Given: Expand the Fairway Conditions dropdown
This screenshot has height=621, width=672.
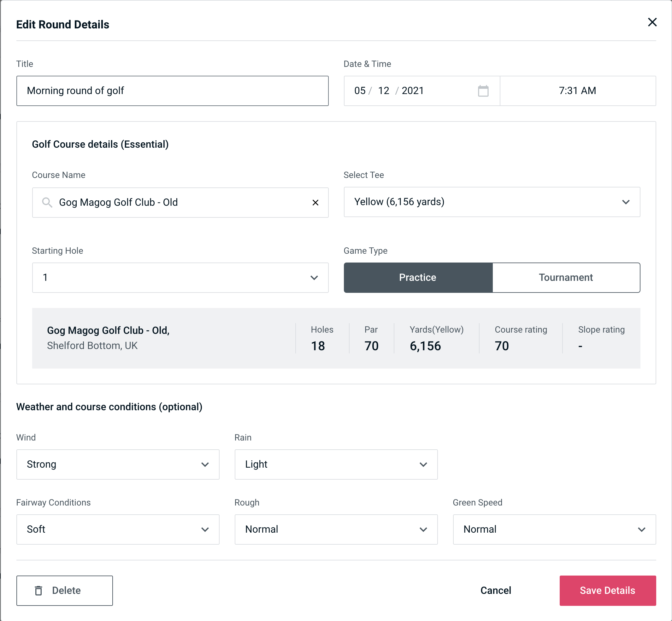Looking at the screenshot, I should point(117,529).
